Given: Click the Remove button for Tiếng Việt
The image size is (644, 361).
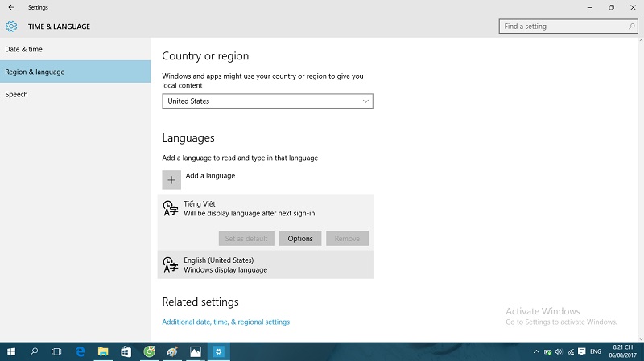Looking at the screenshot, I should click(x=347, y=238).
